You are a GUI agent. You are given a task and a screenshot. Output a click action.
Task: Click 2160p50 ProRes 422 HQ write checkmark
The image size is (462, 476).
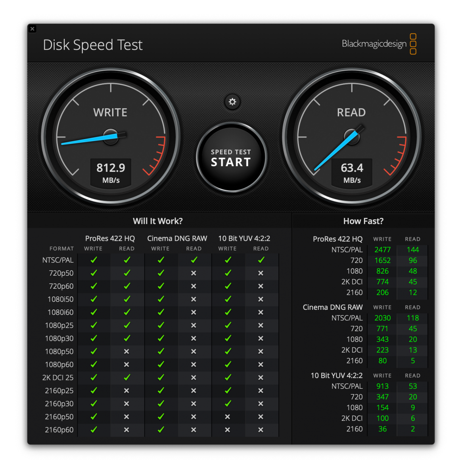tap(94, 416)
